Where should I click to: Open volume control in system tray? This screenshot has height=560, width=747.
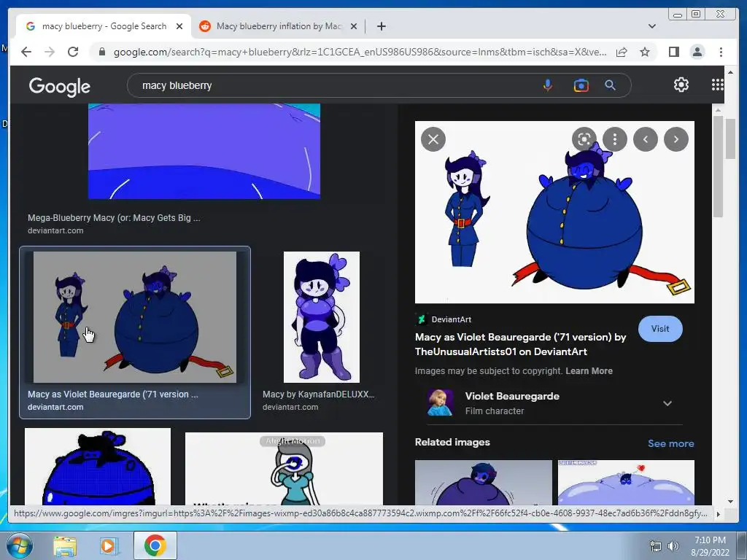pyautogui.click(x=673, y=546)
